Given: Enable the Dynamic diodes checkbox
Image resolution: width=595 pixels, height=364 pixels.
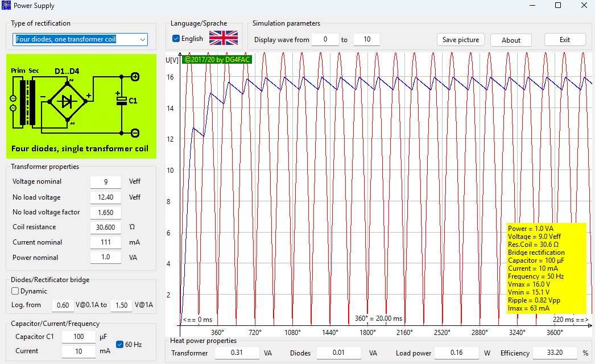Looking at the screenshot, I should pos(15,291).
